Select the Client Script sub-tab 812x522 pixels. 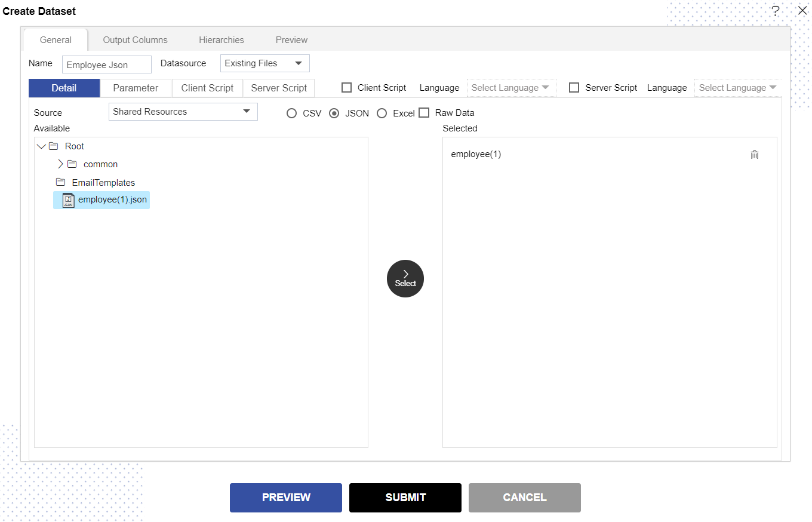coord(207,88)
